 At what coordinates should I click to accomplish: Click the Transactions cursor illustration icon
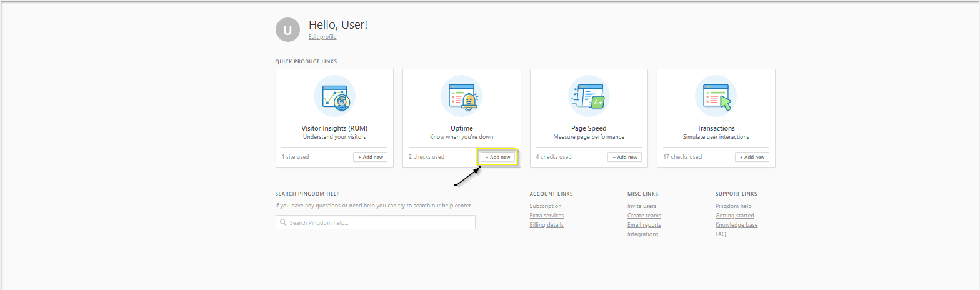[716, 96]
